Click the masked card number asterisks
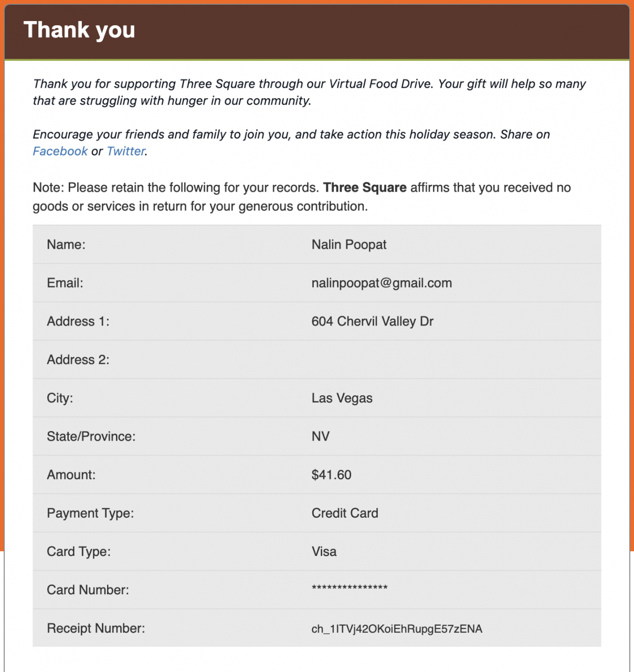Viewport: 634px width, 672px height. tap(350, 589)
